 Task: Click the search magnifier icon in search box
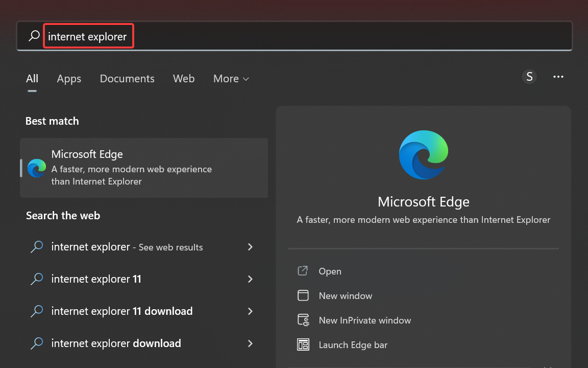point(34,36)
